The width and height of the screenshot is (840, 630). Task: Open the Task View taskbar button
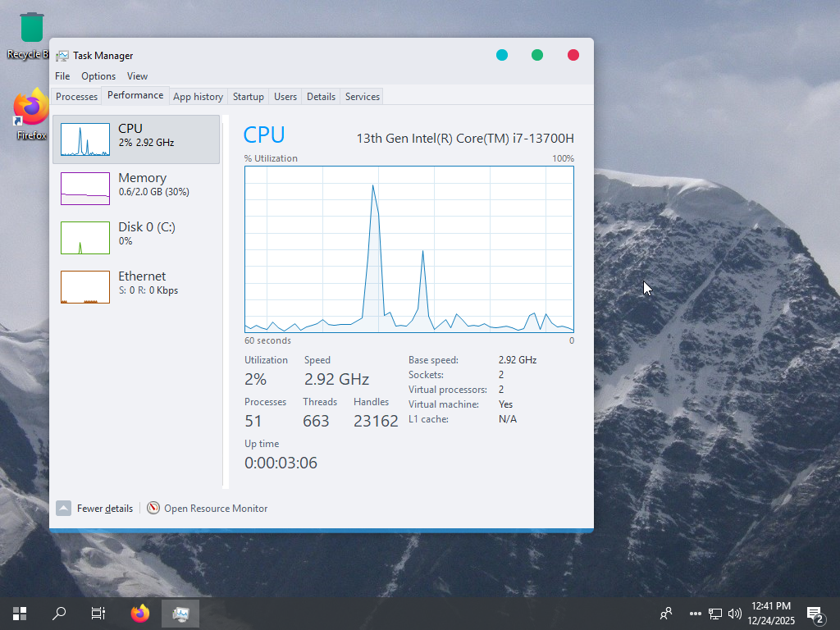pyautogui.click(x=98, y=613)
